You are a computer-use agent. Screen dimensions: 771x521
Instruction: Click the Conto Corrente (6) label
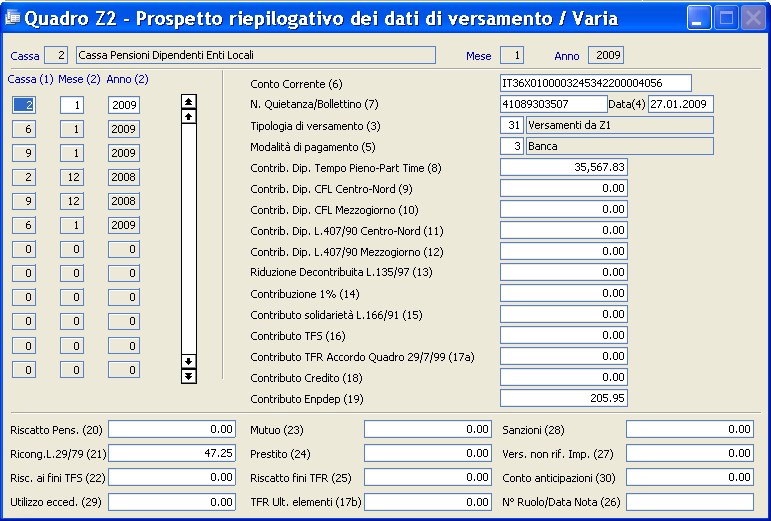[296, 84]
